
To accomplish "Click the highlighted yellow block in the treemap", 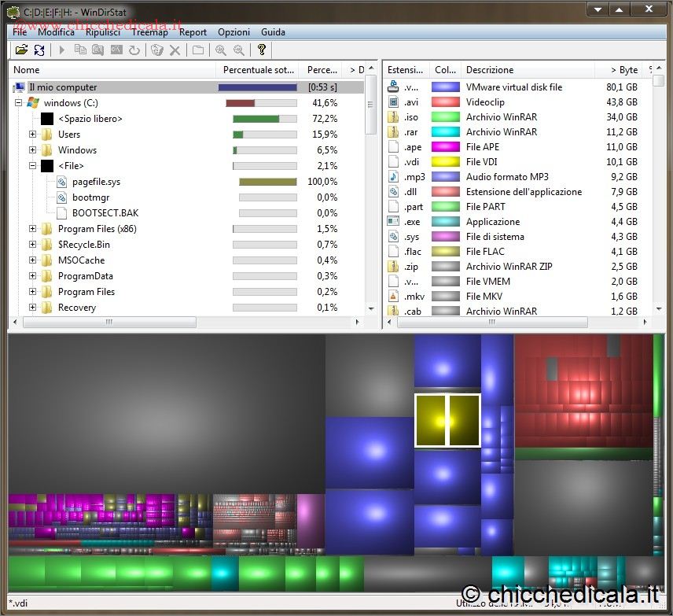I will 447,421.
